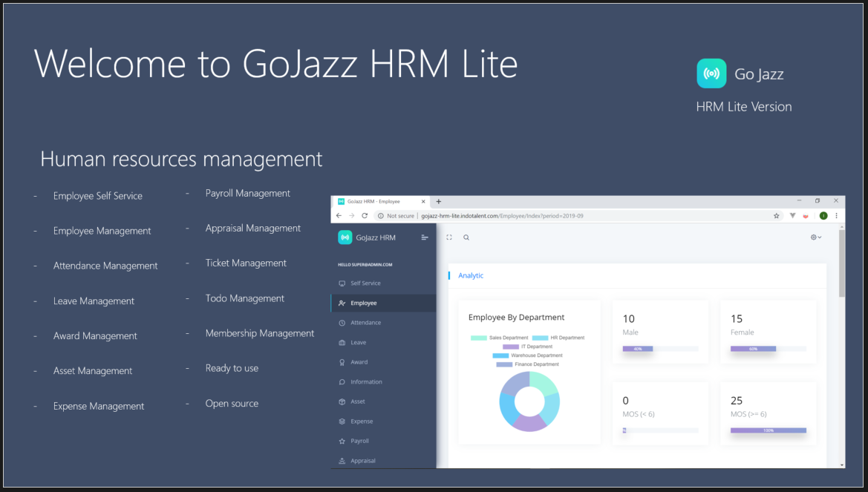Open the settings gear dropdown at top right
The height and width of the screenshot is (492, 868).
pos(814,237)
